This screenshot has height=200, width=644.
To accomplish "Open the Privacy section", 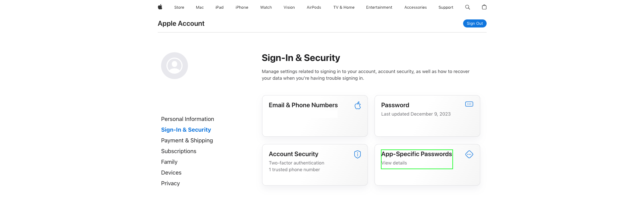I will click(x=170, y=183).
